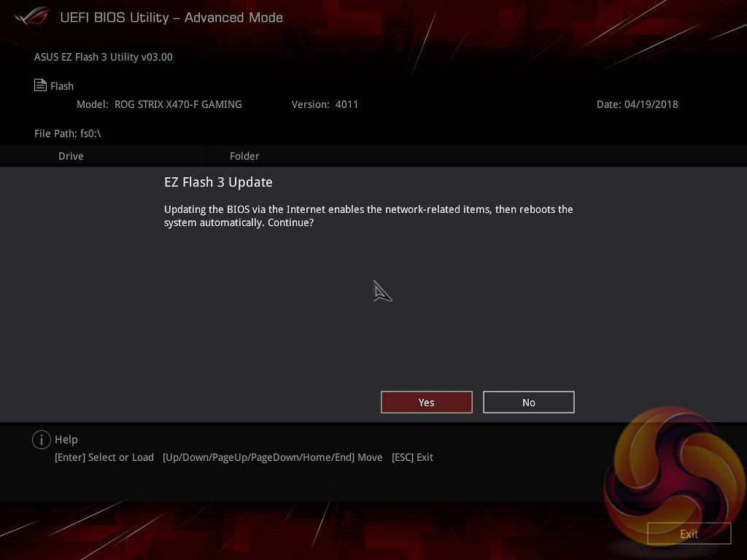Click the Up/Down/PageUp/PageDown Move hint
The height and width of the screenshot is (560, 747).
coord(273,457)
